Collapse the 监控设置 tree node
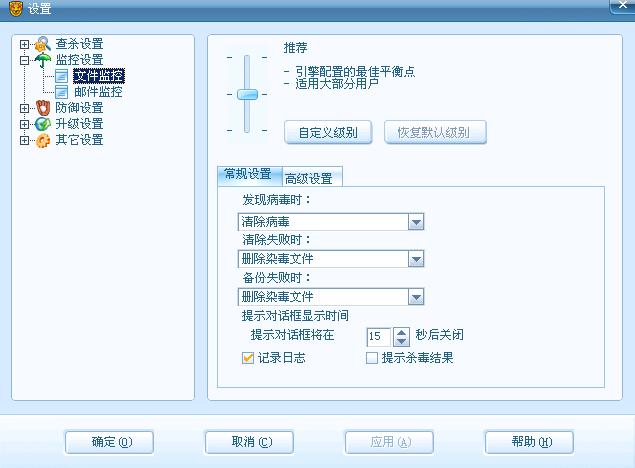This screenshot has width=635, height=468. (x=24, y=60)
